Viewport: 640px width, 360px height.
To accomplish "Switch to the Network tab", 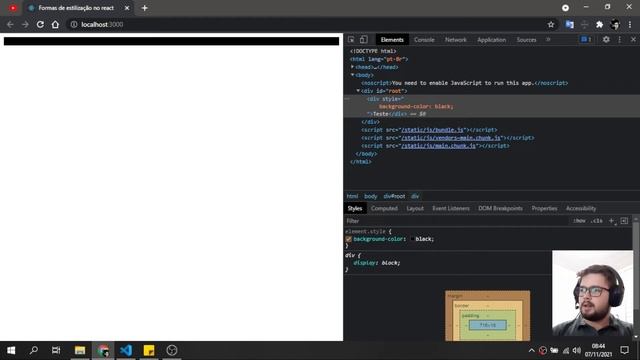I will click(456, 40).
